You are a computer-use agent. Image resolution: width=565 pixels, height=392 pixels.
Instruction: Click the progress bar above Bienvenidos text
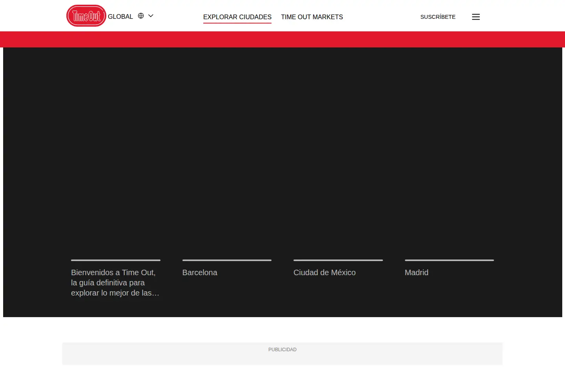[116, 260]
